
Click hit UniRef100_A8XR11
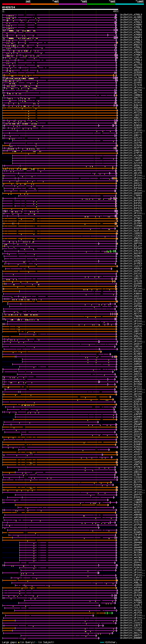point(131,512)
